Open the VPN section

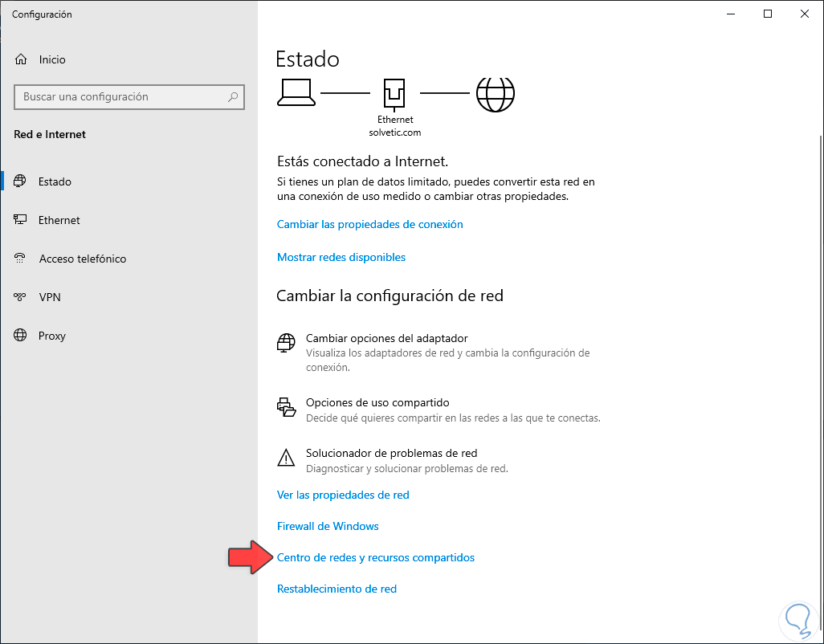click(128, 297)
